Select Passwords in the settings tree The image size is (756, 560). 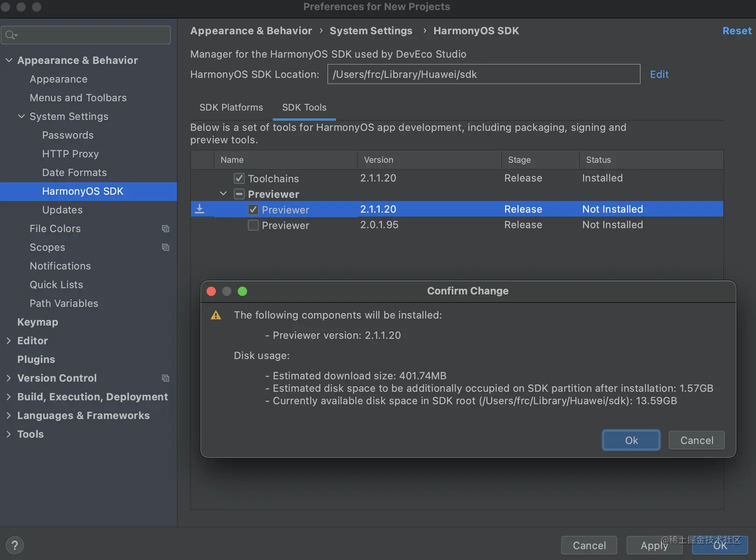point(67,135)
